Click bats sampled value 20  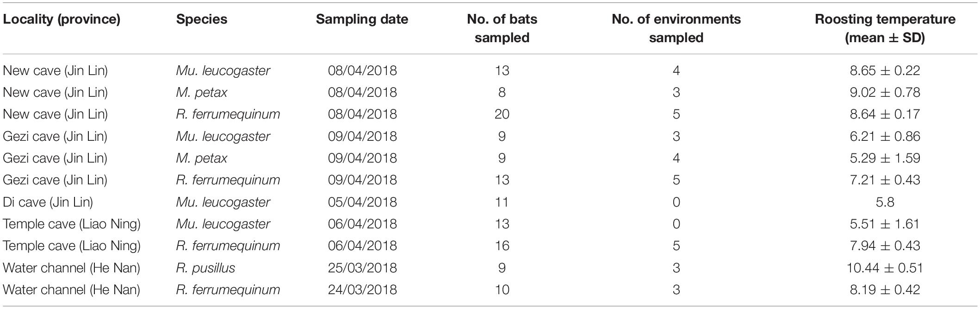(x=502, y=114)
